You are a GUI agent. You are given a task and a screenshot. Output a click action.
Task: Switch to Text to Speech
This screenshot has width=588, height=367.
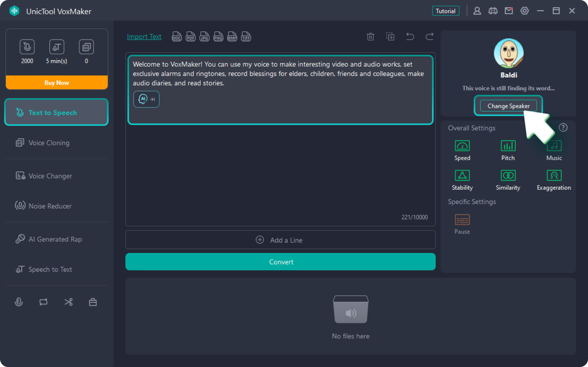click(x=56, y=112)
